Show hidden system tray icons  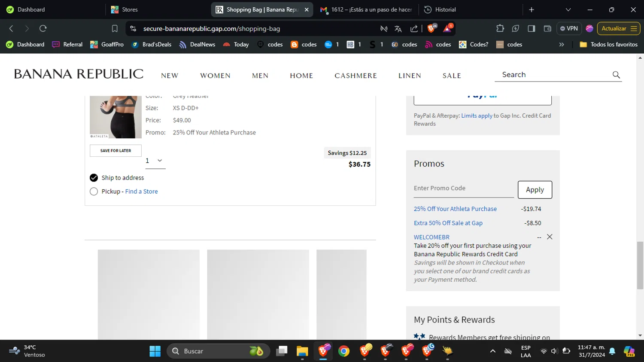point(493,351)
